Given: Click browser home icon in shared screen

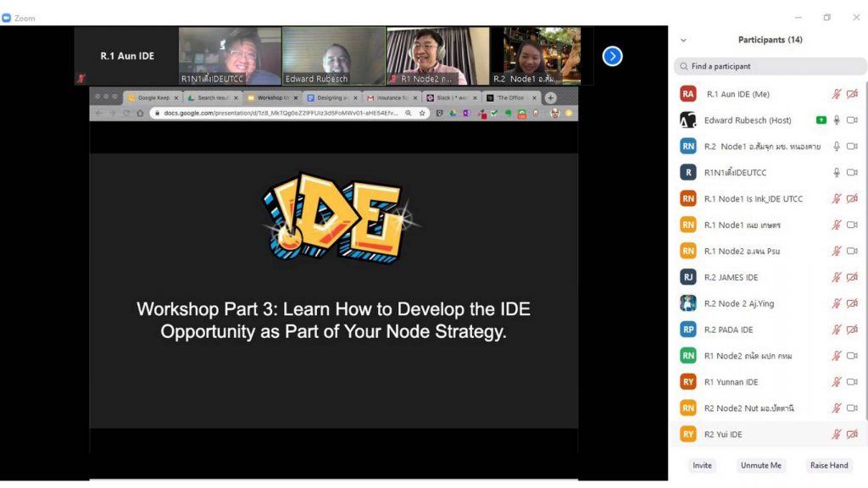Looking at the screenshot, I should [x=140, y=113].
